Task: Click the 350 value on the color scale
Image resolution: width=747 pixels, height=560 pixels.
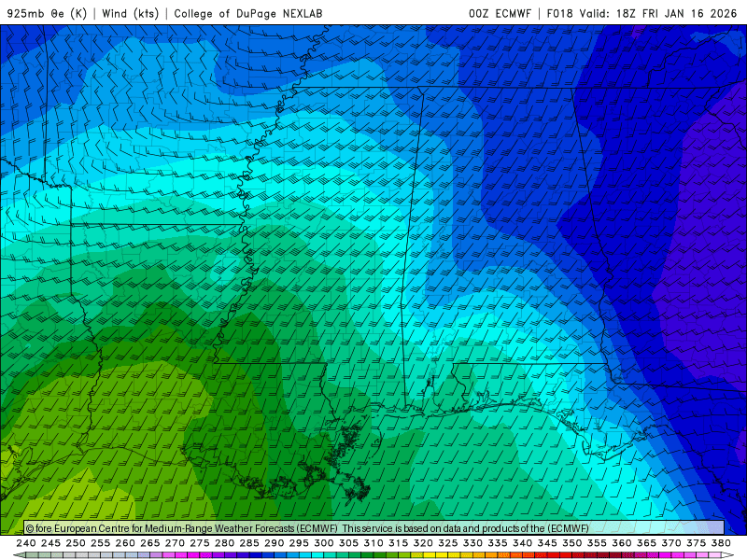Action: [x=572, y=543]
